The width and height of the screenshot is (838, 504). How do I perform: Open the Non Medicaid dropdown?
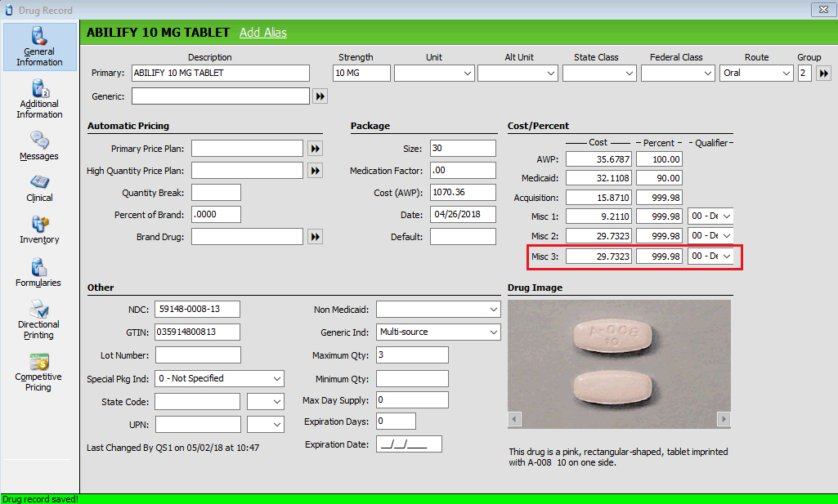click(x=438, y=309)
